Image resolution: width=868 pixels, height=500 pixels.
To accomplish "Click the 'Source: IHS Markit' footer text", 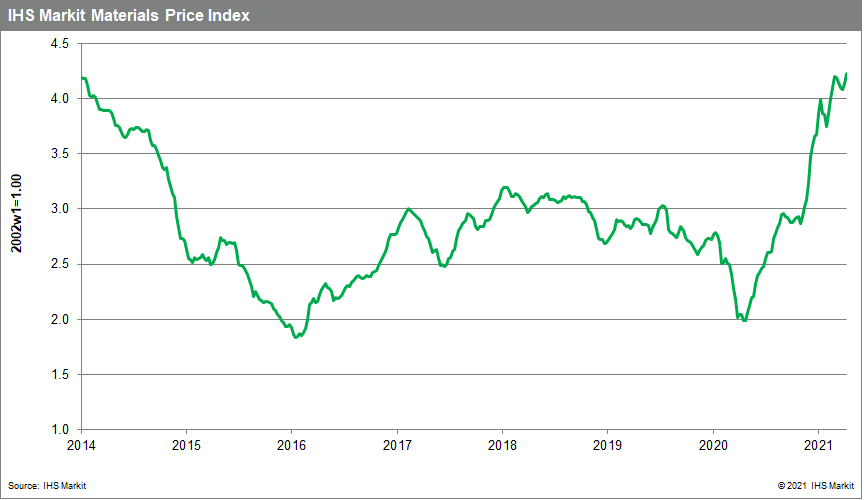I will pyautogui.click(x=49, y=485).
